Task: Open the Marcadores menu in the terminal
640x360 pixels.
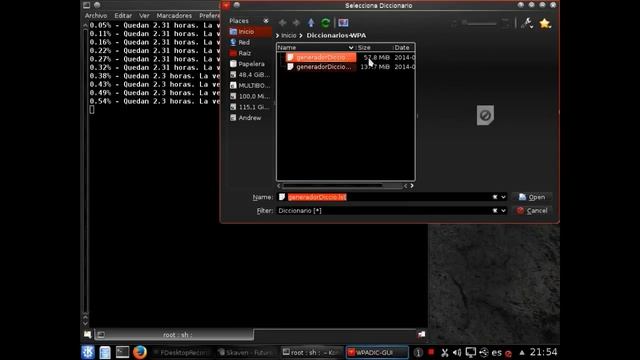Action: (174, 16)
